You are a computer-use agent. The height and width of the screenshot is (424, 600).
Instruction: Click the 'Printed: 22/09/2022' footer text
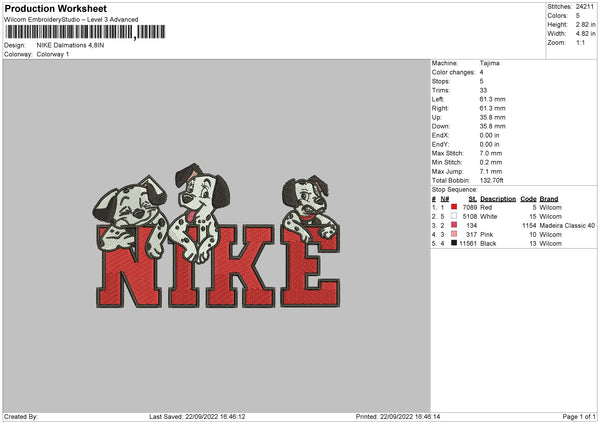[x=398, y=417]
